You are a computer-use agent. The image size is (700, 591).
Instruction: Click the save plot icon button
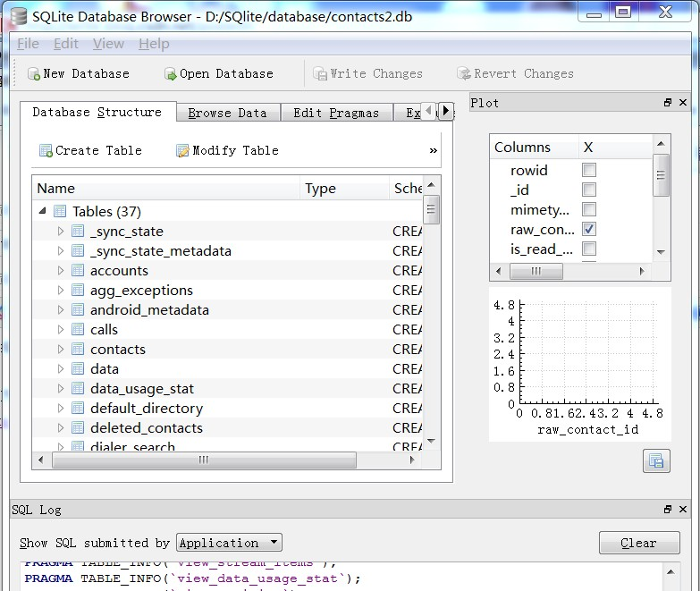tap(656, 460)
